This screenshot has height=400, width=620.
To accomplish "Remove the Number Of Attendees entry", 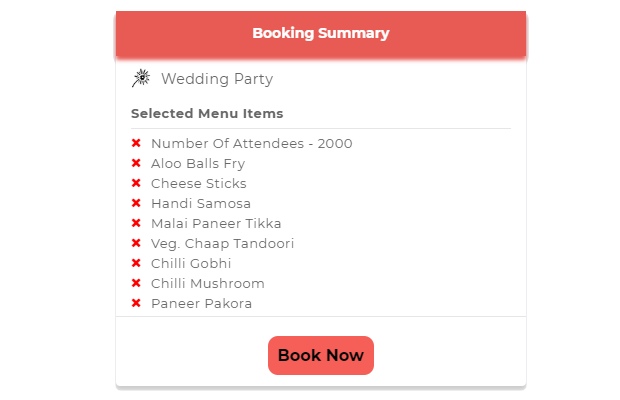I will (136, 143).
